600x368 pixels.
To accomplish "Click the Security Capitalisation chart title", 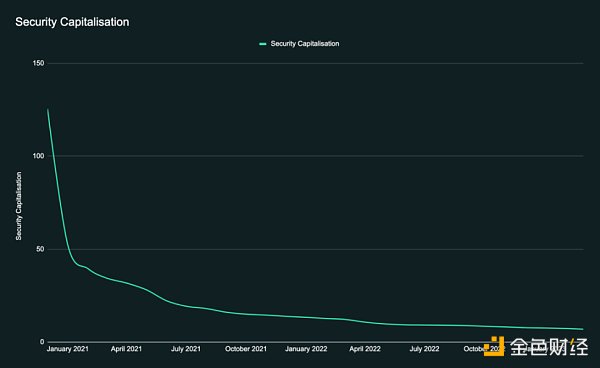I will [72, 22].
